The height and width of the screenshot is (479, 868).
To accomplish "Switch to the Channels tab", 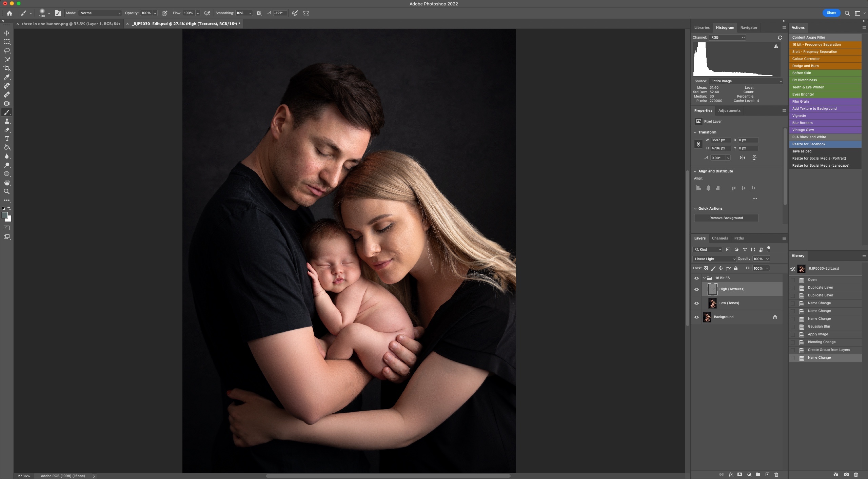I will (719, 238).
